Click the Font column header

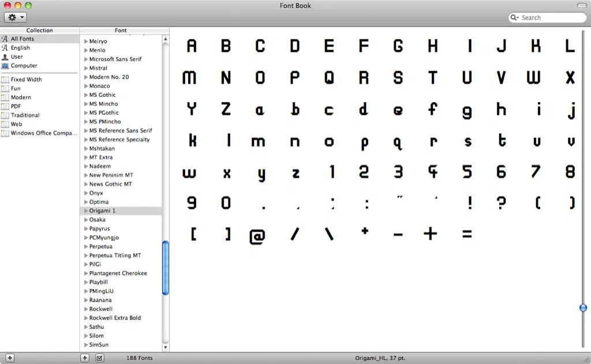click(x=121, y=31)
